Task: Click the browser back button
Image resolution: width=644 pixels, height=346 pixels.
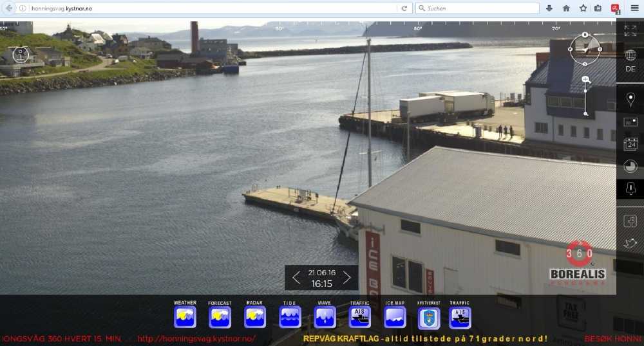Action: 8,8
